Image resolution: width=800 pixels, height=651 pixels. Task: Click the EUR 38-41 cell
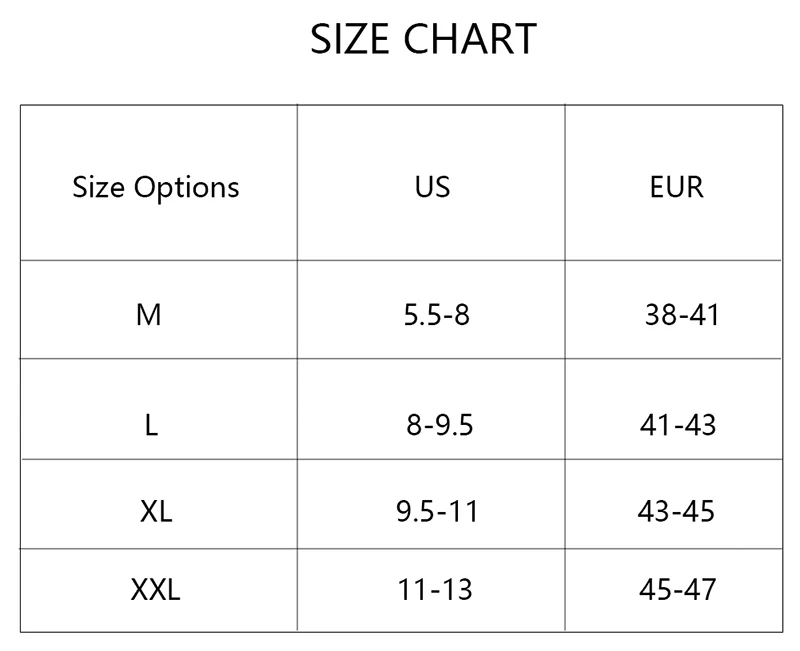[674, 310]
